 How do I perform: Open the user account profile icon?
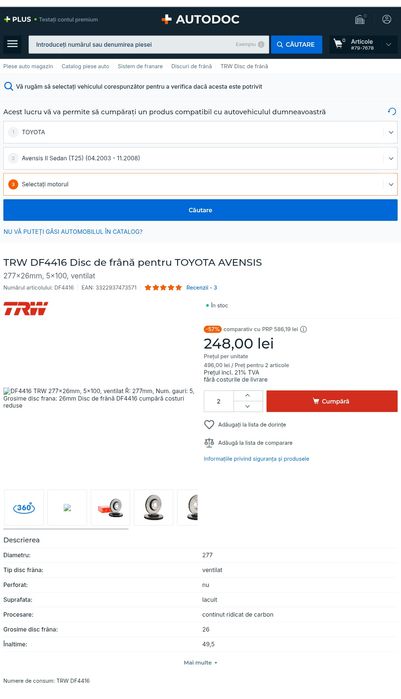[x=387, y=19]
